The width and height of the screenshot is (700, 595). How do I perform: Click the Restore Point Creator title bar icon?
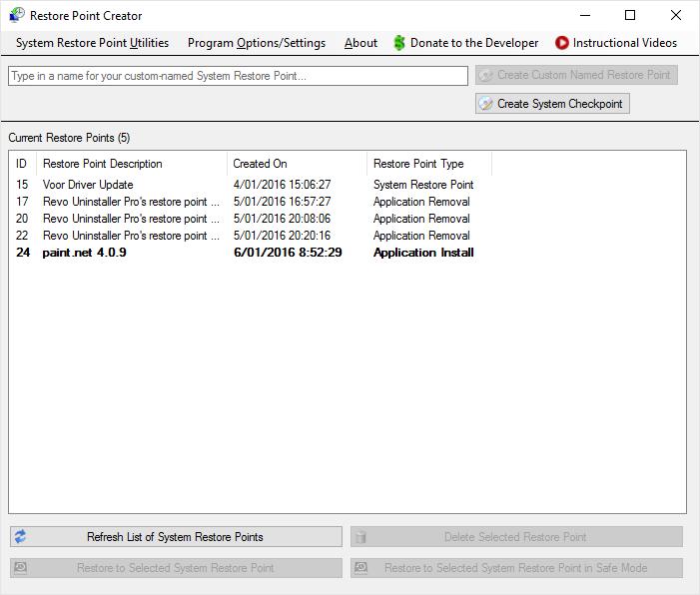(17, 15)
